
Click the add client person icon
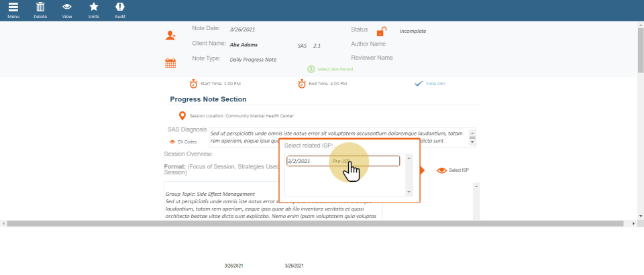[x=170, y=36]
